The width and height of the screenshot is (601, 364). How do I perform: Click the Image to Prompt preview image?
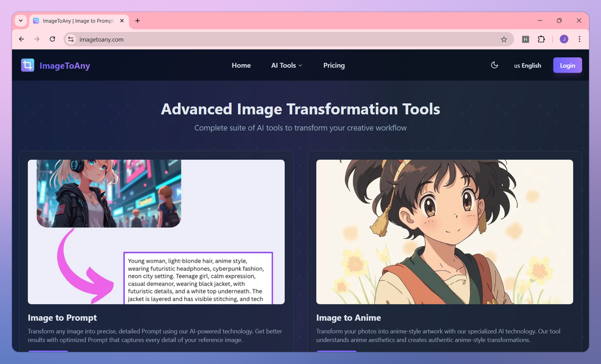(156, 232)
